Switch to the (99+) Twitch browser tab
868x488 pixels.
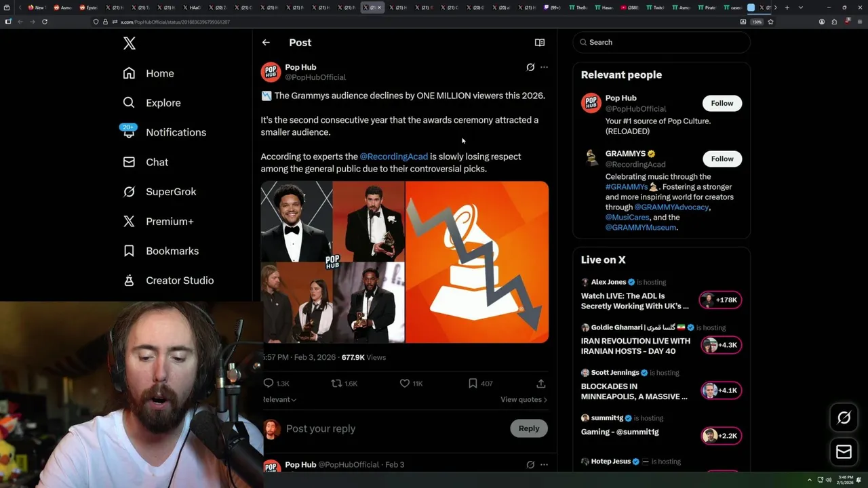pyautogui.click(x=553, y=7)
